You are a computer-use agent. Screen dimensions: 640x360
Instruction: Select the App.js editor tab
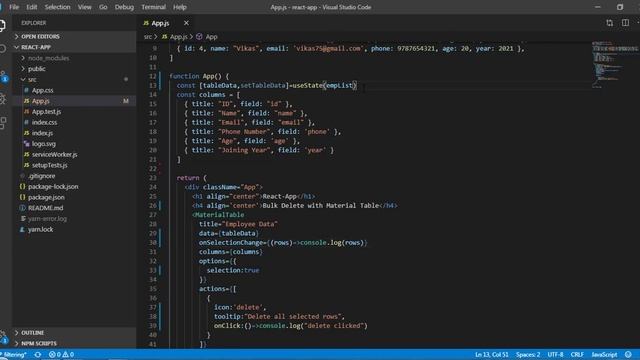tap(165, 23)
